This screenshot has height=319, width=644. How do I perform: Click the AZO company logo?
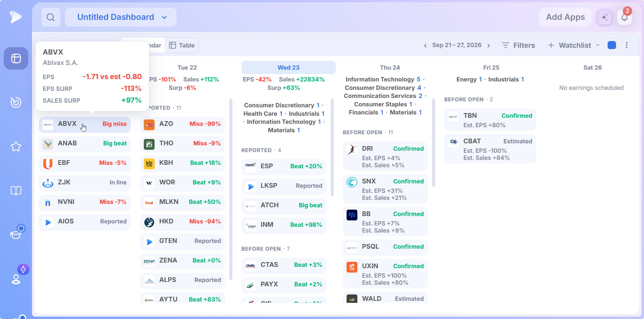tap(149, 125)
